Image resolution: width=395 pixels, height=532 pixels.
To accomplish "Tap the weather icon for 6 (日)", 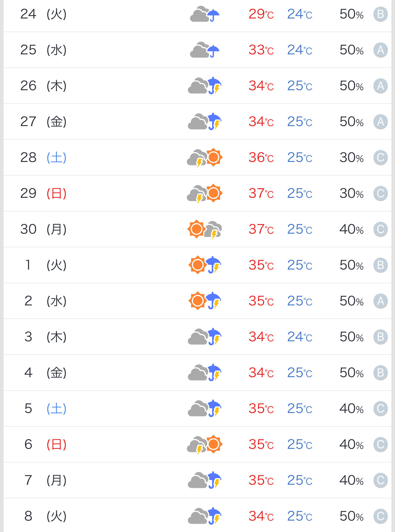I will tap(205, 444).
